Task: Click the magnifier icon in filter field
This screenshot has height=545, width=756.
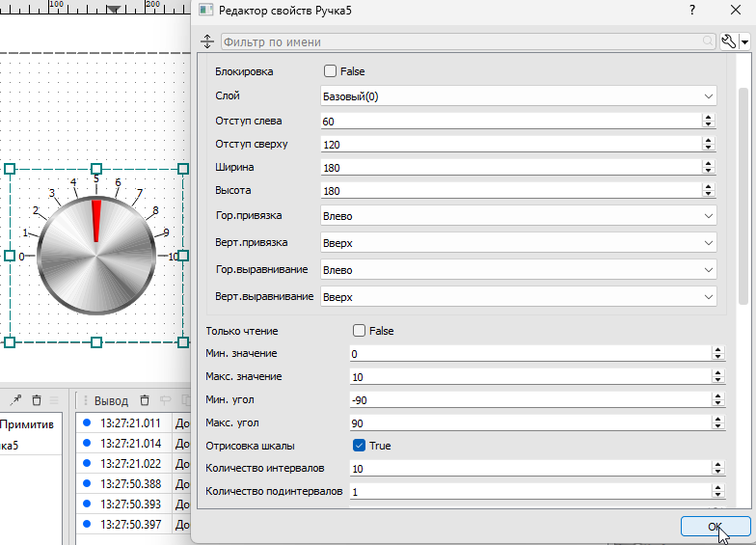Action: coord(708,42)
